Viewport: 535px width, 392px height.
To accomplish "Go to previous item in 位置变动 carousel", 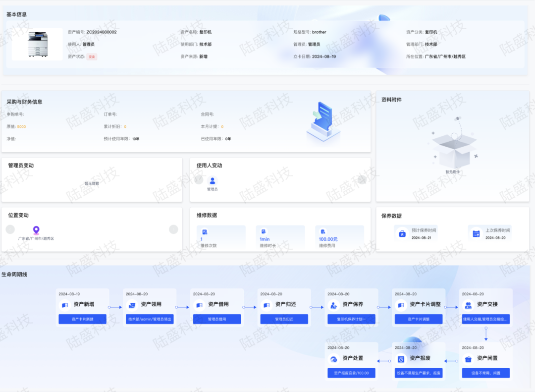I will click(10, 229).
